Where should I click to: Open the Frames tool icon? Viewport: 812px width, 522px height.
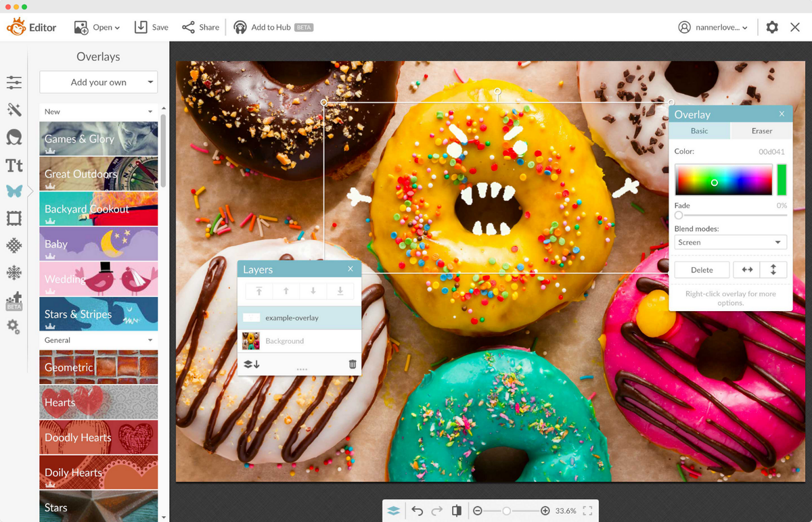click(x=14, y=218)
